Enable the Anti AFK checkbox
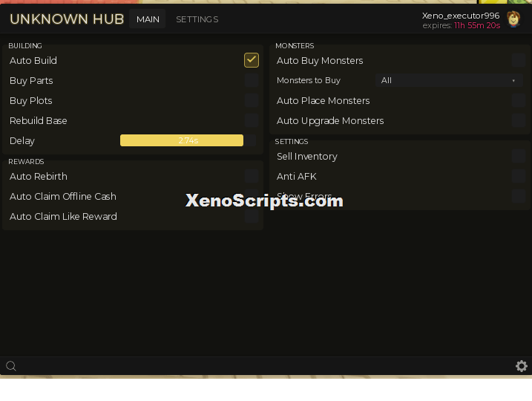The height and width of the screenshot is (401, 532). (519, 176)
